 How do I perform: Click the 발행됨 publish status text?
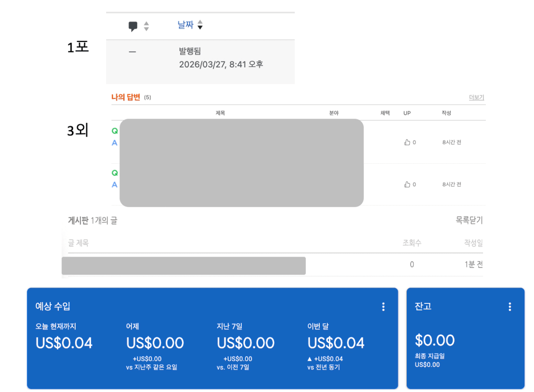(x=189, y=52)
